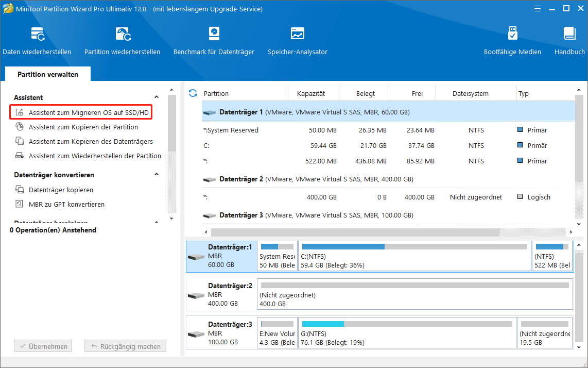Click the refresh icon beside Partition header
This screenshot has height=368, width=588.
(x=193, y=93)
